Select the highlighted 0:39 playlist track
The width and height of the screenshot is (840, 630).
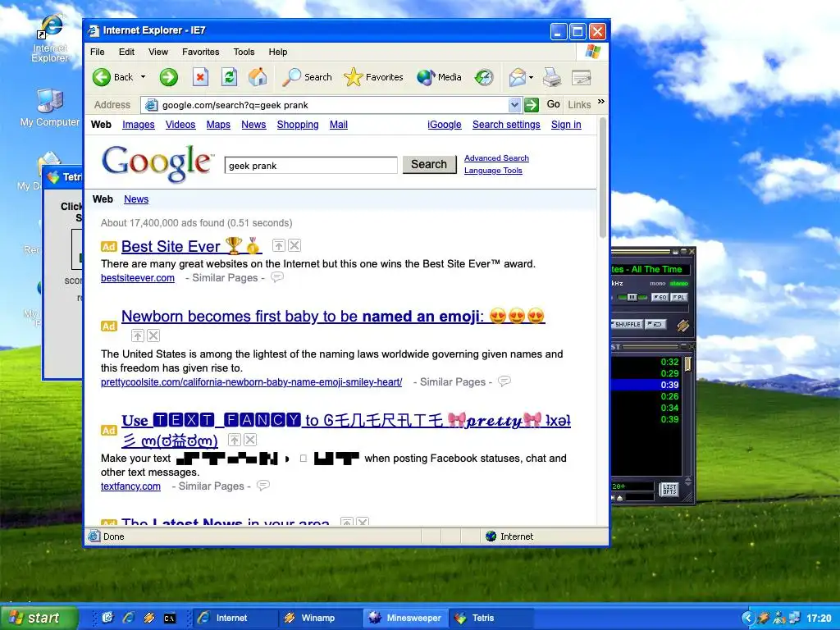coord(646,385)
